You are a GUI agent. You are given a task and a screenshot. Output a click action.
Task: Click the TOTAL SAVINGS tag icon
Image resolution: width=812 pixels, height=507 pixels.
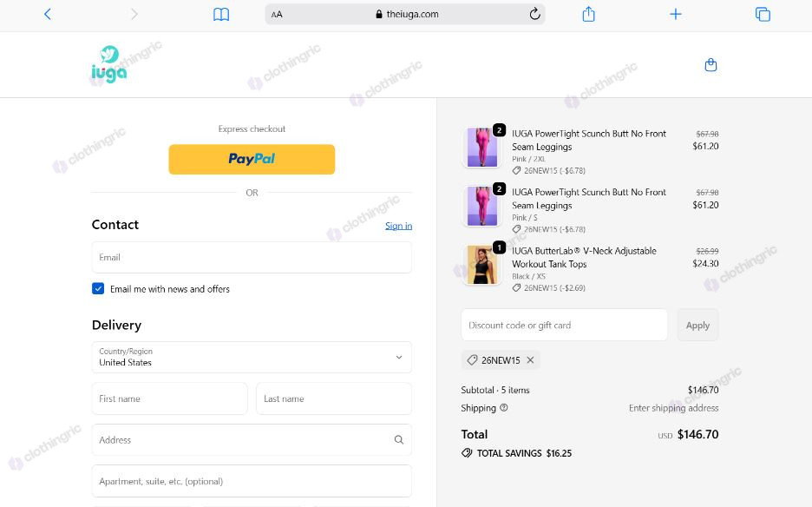pyautogui.click(x=467, y=453)
